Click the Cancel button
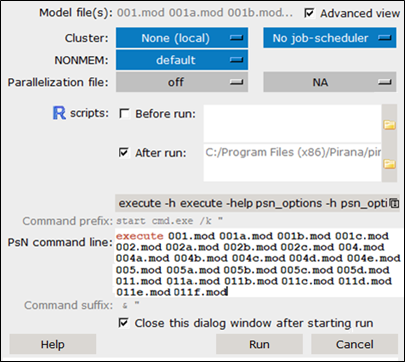Image resolution: width=405 pixels, height=362 pixels. click(355, 344)
